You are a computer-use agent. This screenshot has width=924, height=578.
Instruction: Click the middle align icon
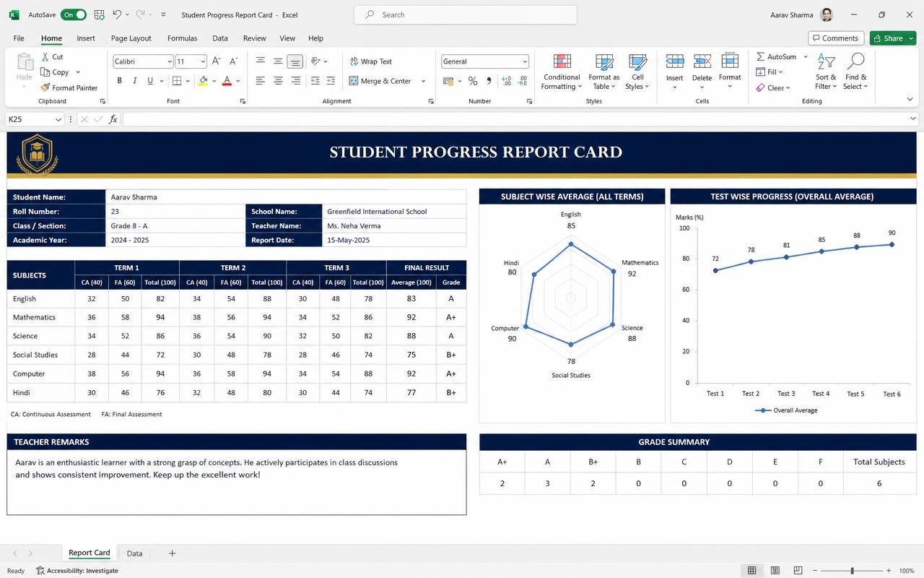tap(277, 61)
